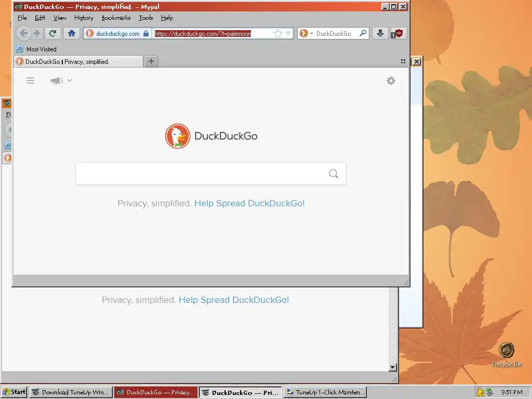Open the uBlock shield extension icon
Viewport: 532px width, 399px height.
tap(397, 33)
